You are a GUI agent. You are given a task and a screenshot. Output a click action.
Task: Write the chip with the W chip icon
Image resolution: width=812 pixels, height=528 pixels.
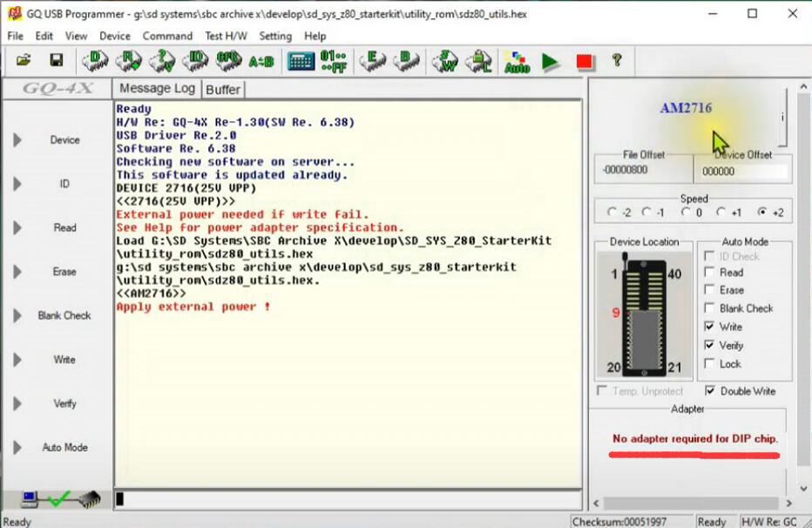click(445, 61)
